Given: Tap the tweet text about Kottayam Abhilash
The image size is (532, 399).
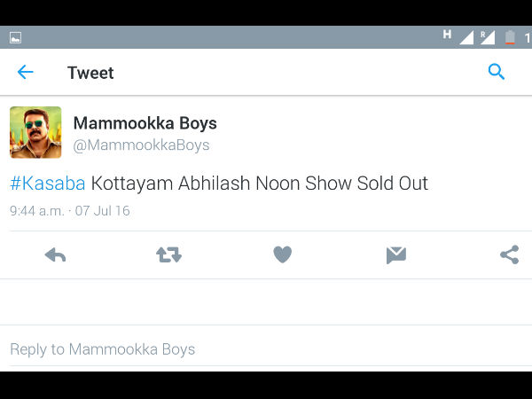Looking at the screenshot, I should point(259,184).
